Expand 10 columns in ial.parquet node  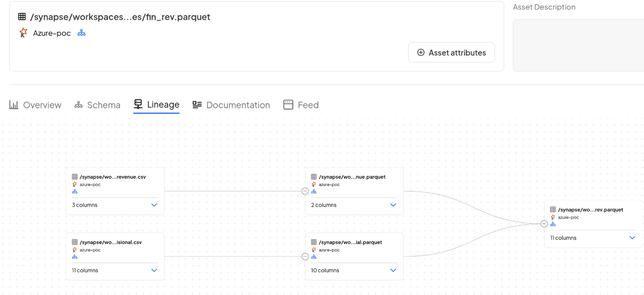(393, 270)
